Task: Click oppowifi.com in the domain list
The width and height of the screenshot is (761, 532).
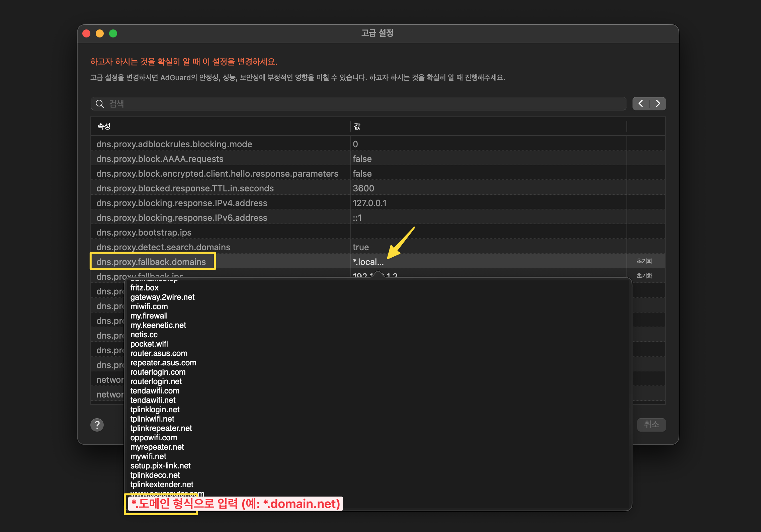Action: 154,437
